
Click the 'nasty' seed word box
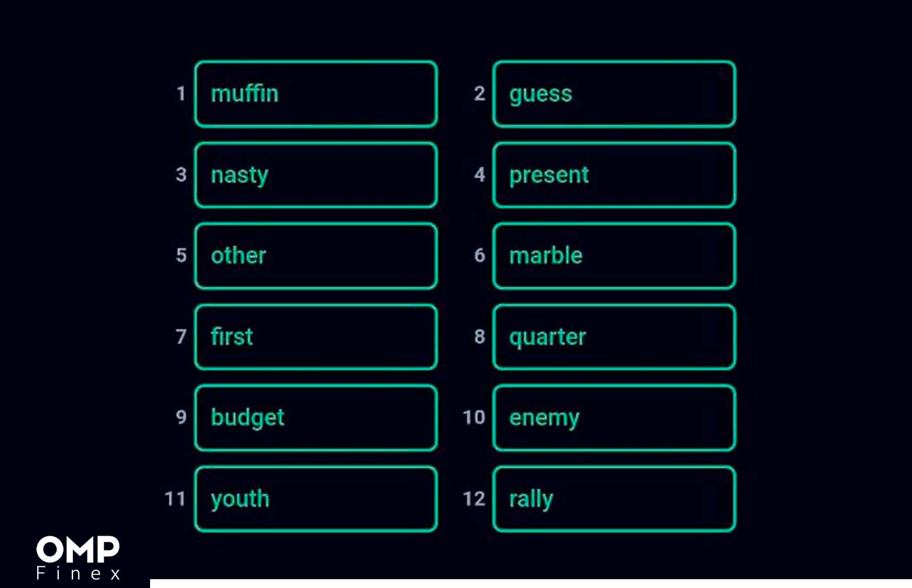(x=316, y=175)
